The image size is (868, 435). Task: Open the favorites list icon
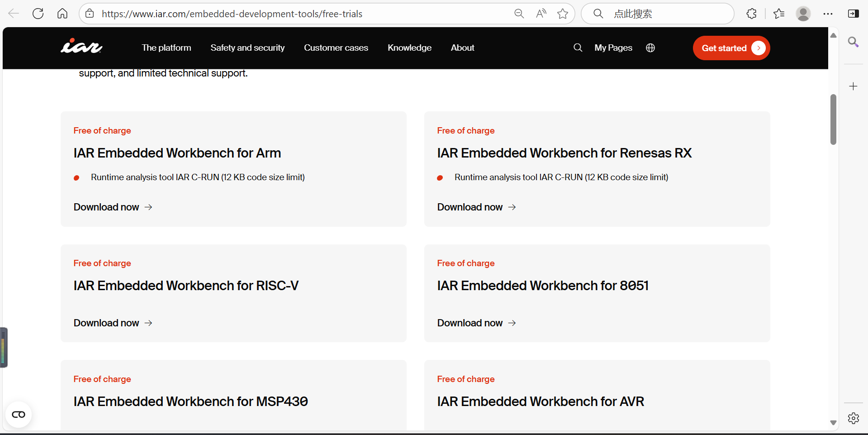click(x=779, y=14)
